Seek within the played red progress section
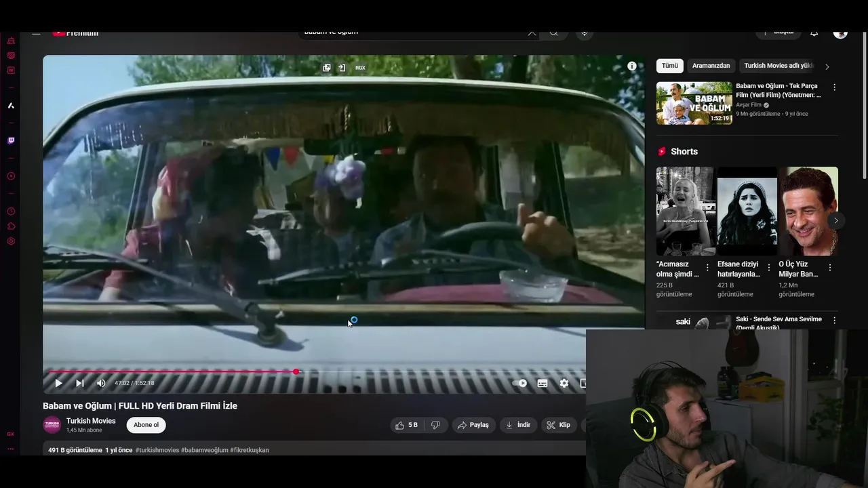Image resolution: width=868 pixels, height=488 pixels. tap(170, 371)
